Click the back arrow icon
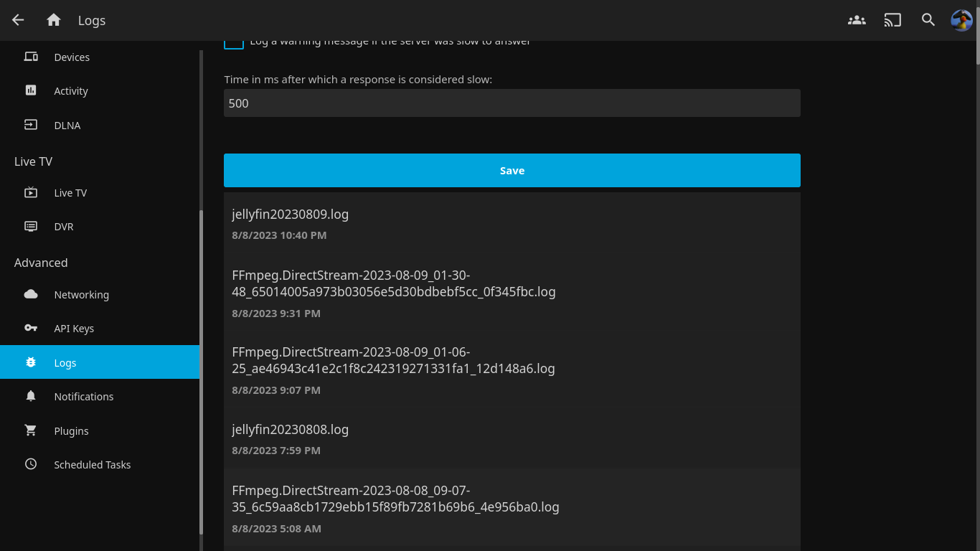Viewport: 980px width, 551px height. pyautogui.click(x=18, y=20)
